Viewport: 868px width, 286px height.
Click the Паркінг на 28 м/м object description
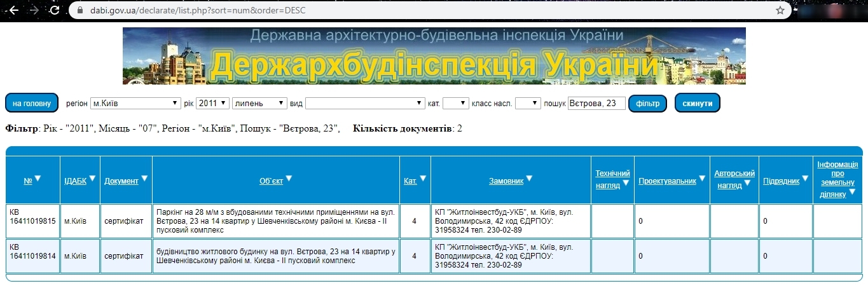[276, 221]
